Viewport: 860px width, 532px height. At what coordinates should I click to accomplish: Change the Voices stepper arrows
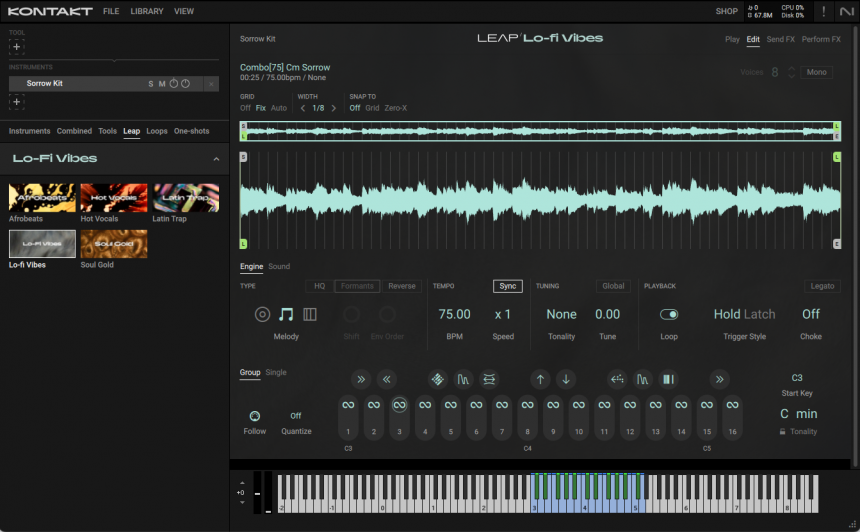(x=791, y=72)
